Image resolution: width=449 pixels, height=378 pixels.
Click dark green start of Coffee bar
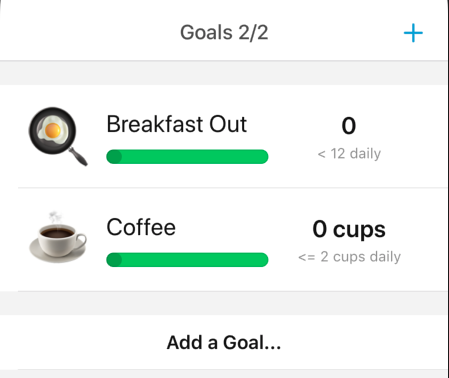(x=114, y=260)
